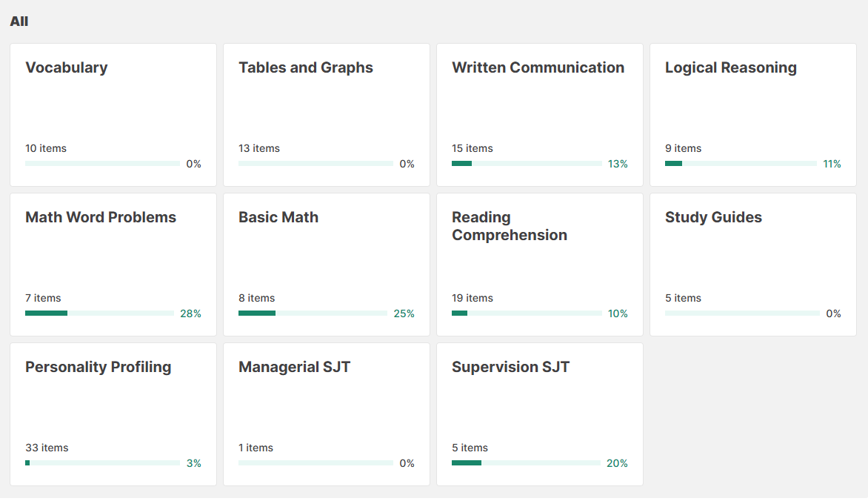The height and width of the screenshot is (501, 868).
Task: Open Written Communication practice set
Action: pyautogui.click(x=538, y=67)
